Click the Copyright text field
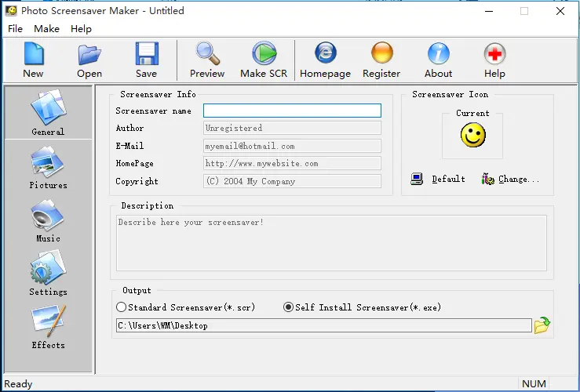Image resolution: width=580 pixels, height=392 pixels. tap(292, 181)
